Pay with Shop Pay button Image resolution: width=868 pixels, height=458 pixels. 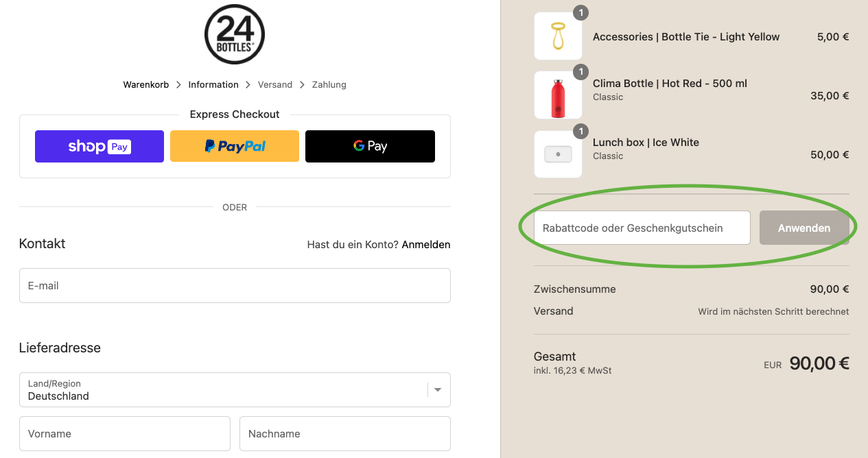pos(99,146)
